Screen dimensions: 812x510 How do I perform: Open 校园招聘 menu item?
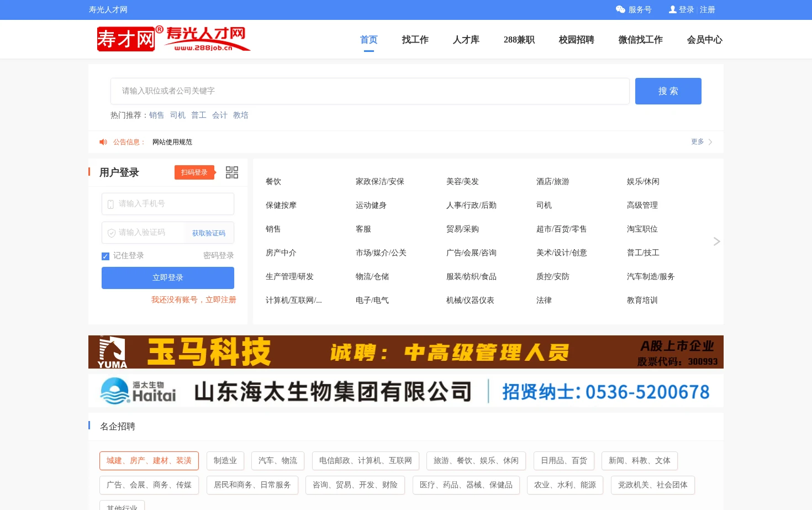[576, 40]
